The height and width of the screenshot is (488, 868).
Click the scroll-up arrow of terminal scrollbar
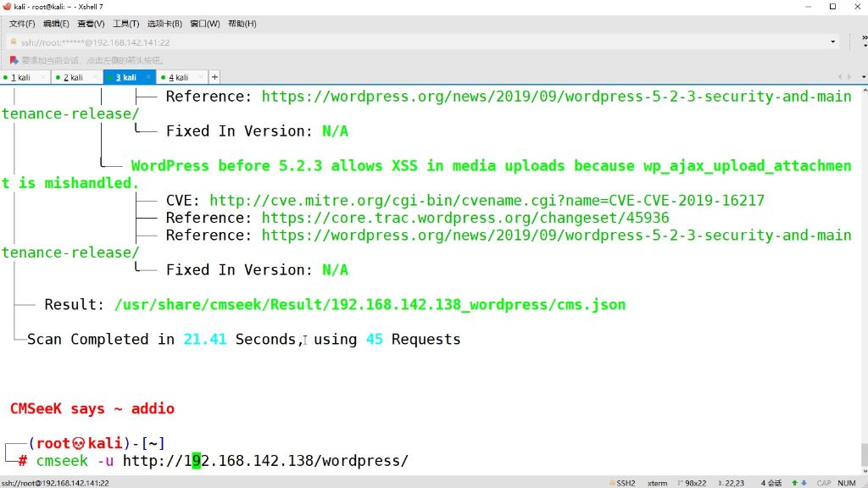coord(864,90)
